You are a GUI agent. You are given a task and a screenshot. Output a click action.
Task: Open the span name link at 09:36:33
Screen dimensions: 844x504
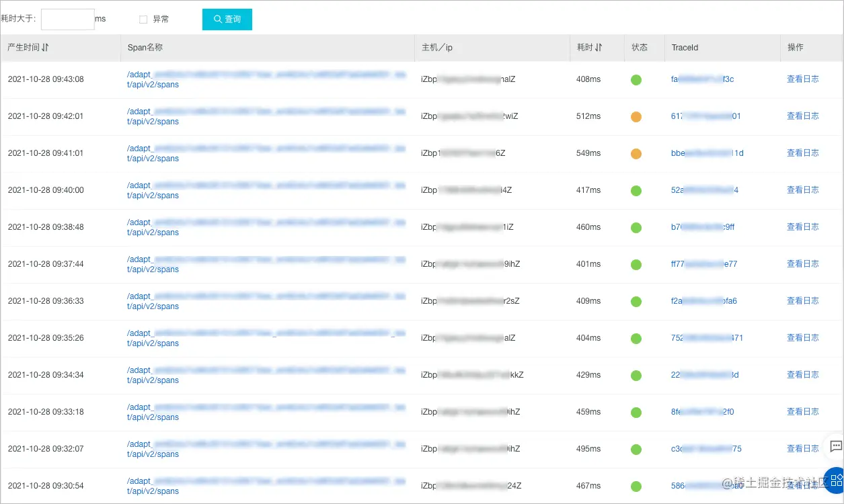pyautogui.click(x=266, y=301)
